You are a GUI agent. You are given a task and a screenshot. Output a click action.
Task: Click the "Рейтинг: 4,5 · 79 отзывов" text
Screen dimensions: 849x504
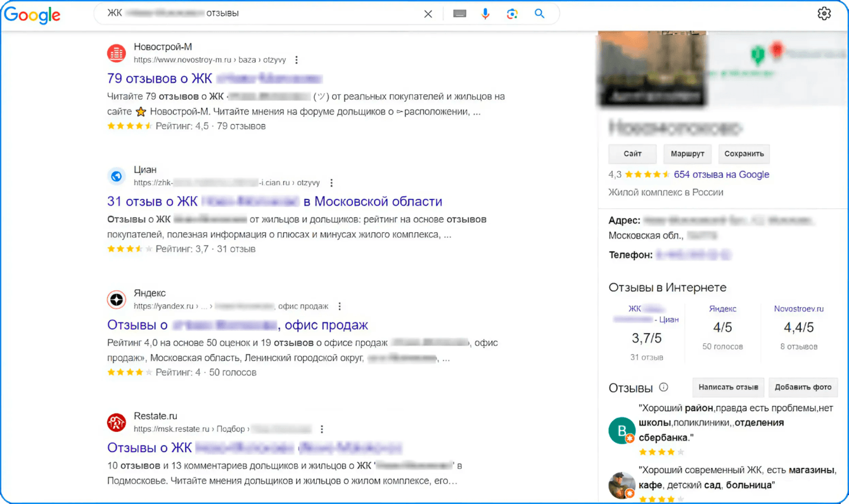[x=211, y=126]
